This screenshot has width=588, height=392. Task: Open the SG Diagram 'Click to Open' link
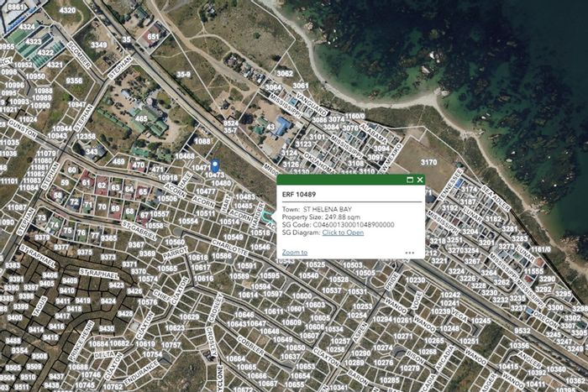click(x=343, y=233)
